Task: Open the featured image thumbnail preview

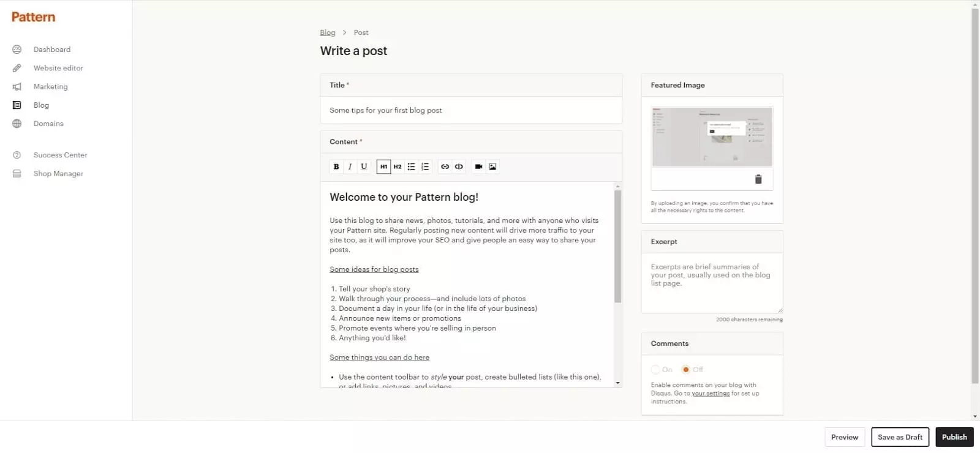Action: pos(711,137)
